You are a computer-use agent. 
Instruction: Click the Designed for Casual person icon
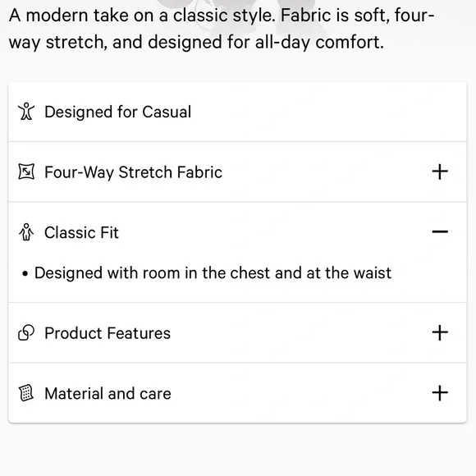click(x=26, y=112)
